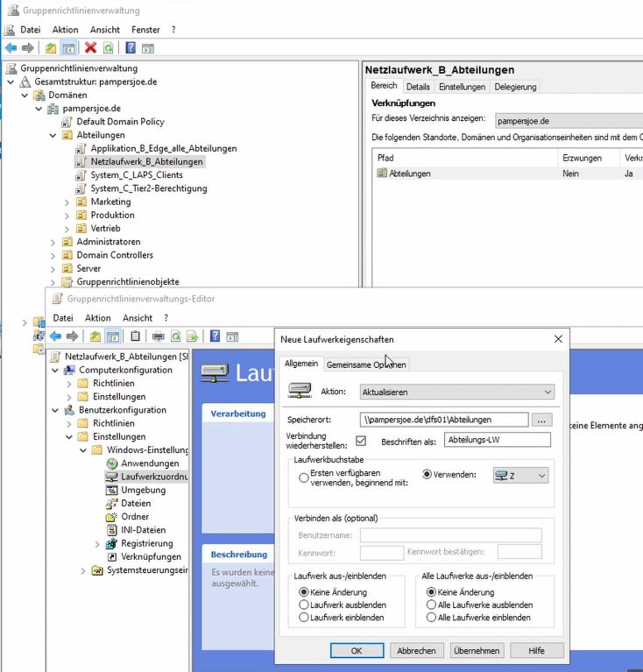Click Übernehmen button
Viewport: 643px width, 672px height.
pos(477,651)
